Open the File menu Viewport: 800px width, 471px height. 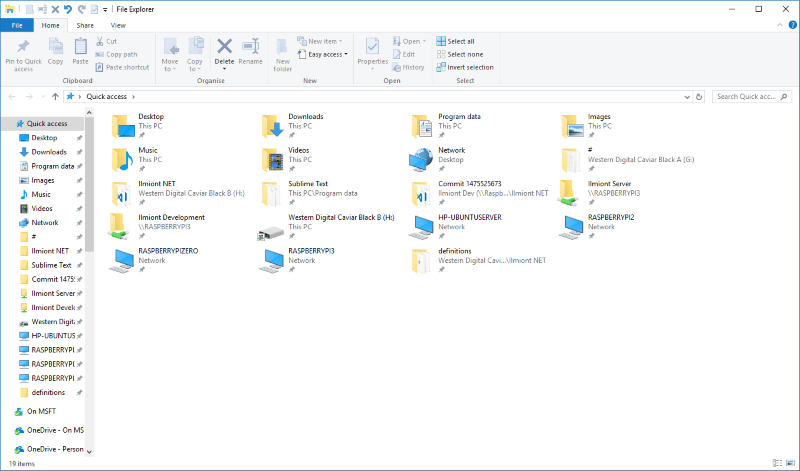pos(16,24)
